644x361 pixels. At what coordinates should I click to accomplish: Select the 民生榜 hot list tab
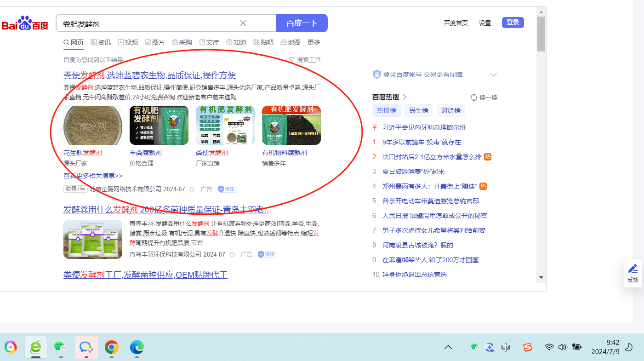pos(419,110)
